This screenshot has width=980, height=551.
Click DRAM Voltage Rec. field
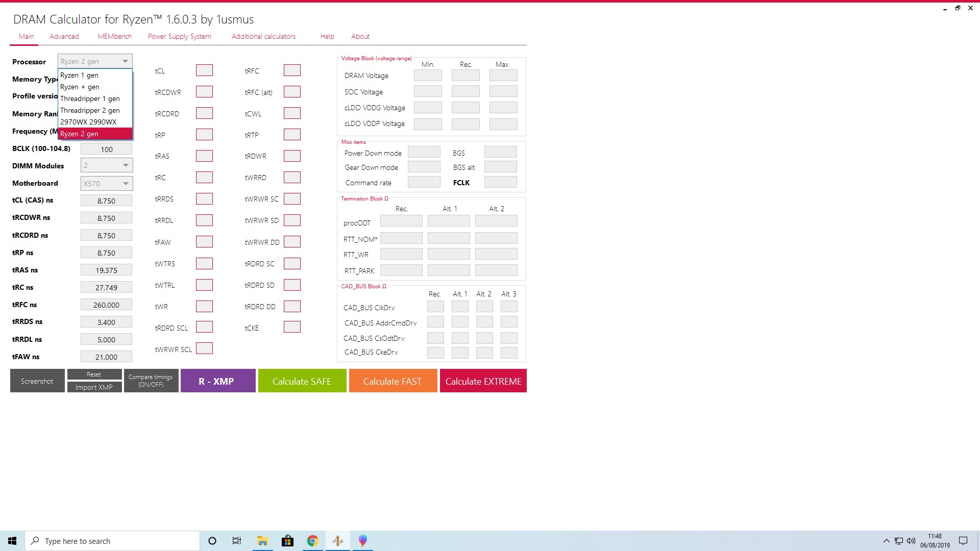(x=465, y=76)
